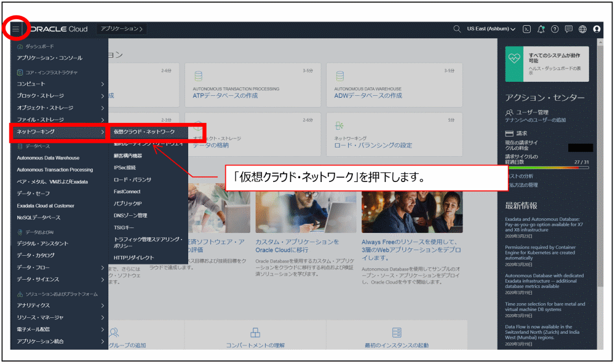The height and width of the screenshot is (364, 615).
Task: Open Autonomous Data Warehouse menu entry
Action: pos(48,157)
